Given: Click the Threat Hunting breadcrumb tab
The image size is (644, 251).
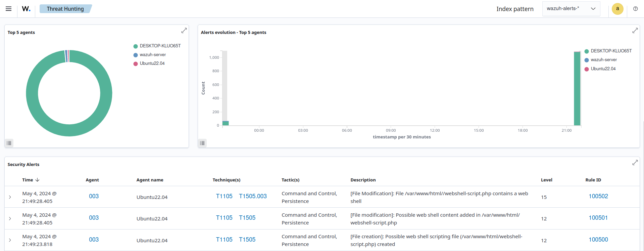Looking at the screenshot, I should tap(65, 9).
